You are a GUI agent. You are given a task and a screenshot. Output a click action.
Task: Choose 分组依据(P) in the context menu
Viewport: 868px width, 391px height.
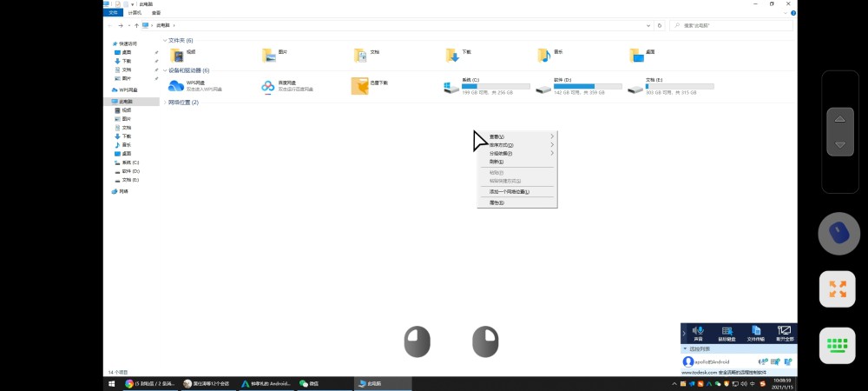point(517,153)
